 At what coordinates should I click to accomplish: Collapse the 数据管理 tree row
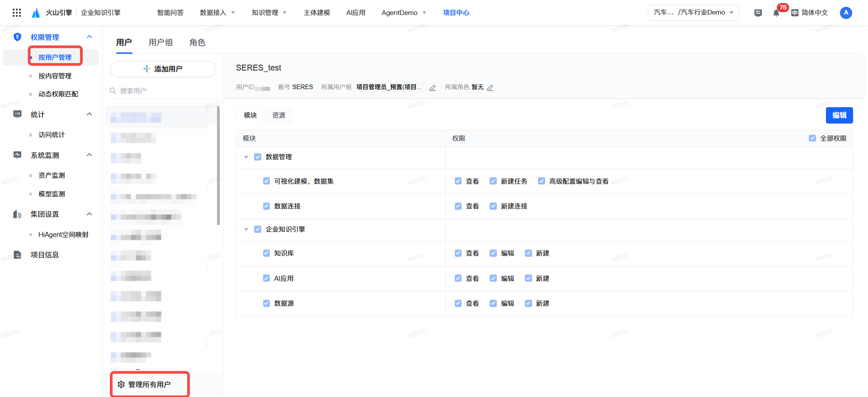point(246,157)
